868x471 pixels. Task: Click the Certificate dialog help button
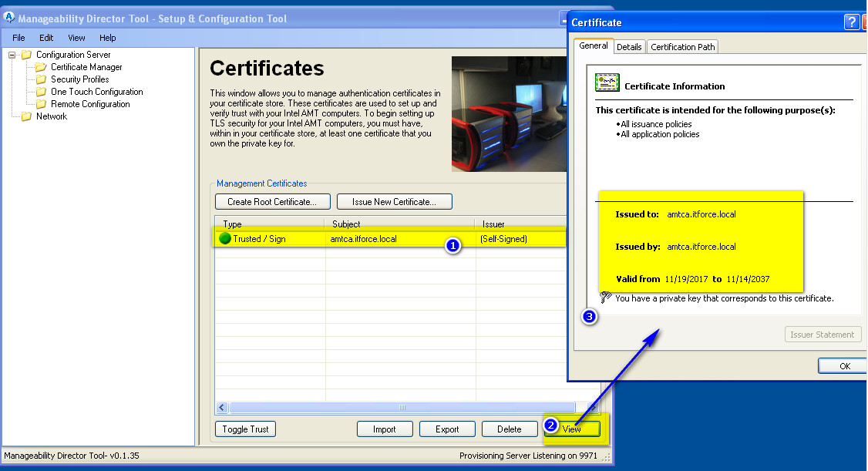pyautogui.click(x=851, y=22)
